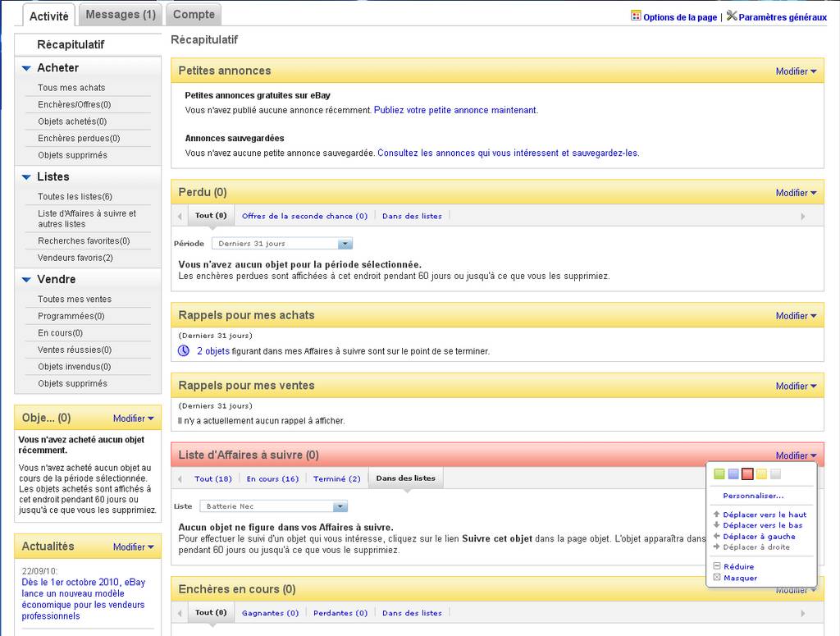Choose Déplacer vers le bas menu entry

click(763, 525)
